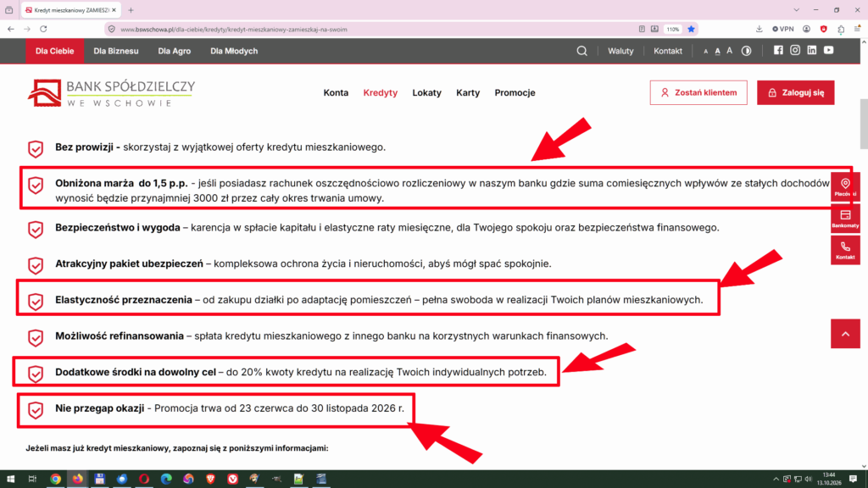Click "Możliwość refinansowania" text
868x488 pixels.
[x=119, y=335]
